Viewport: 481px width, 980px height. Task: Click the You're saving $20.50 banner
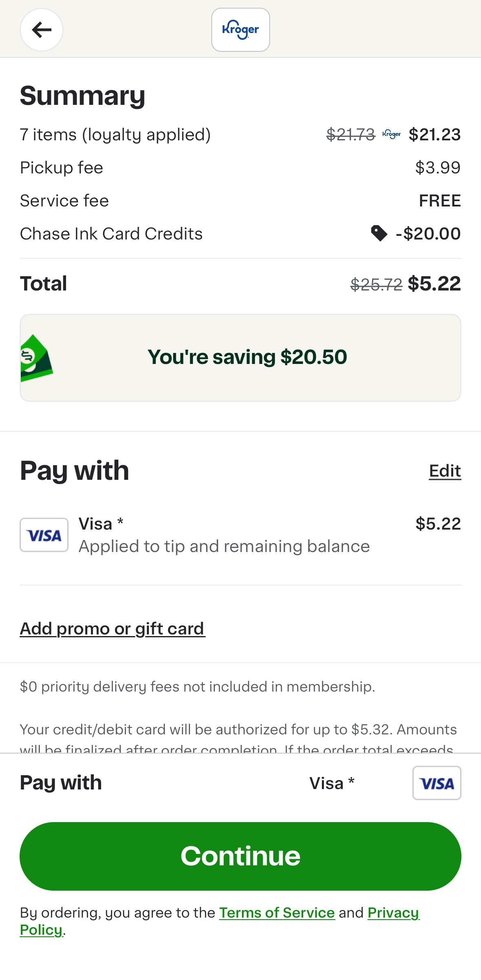240,357
